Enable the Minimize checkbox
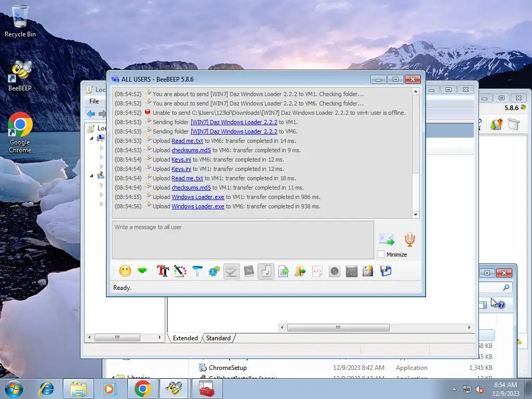 coord(381,255)
